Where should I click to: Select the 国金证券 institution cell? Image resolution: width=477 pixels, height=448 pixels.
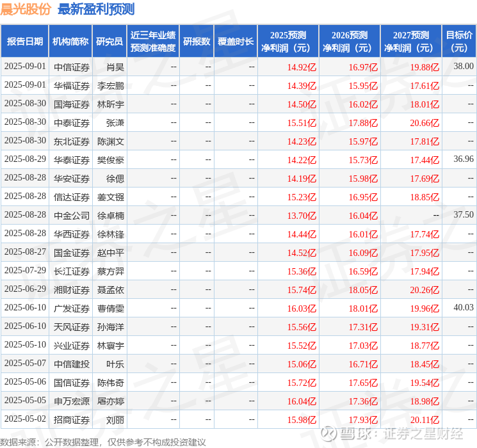click(x=72, y=253)
